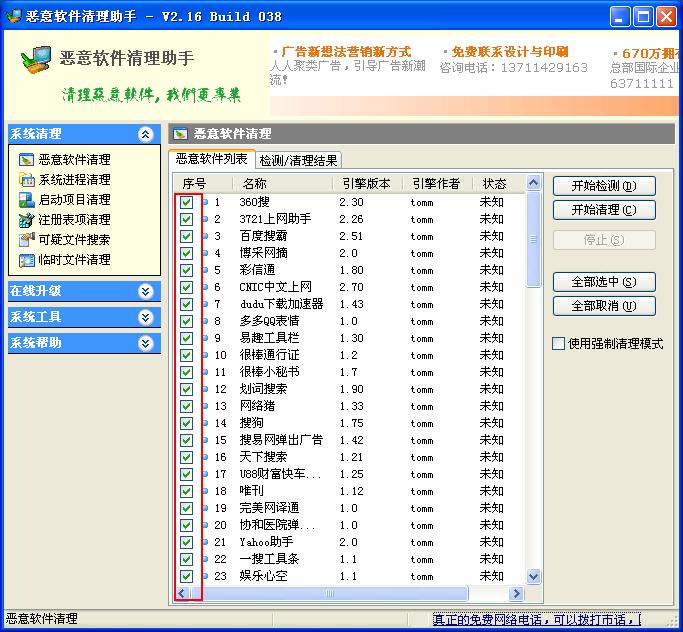683x632 pixels.
Task: Select the 网络猪 list row
Action: pos(350,406)
